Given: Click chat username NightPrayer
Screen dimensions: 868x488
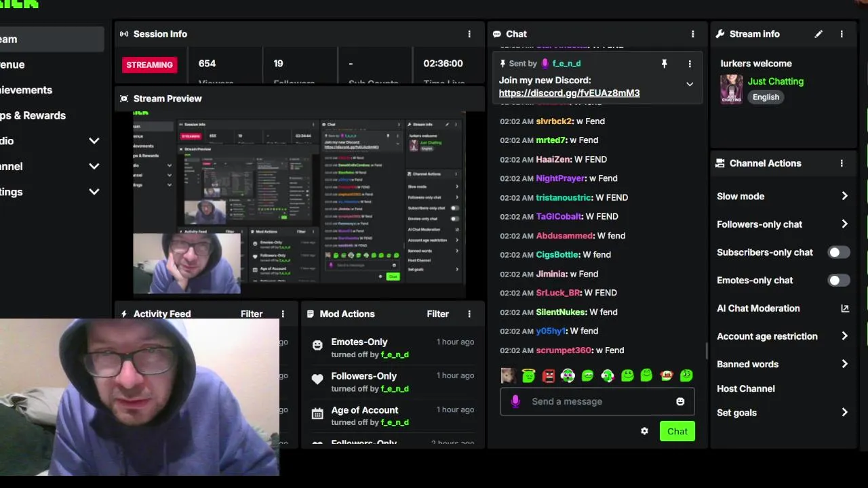Looking at the screenshot, I should 559,178.
